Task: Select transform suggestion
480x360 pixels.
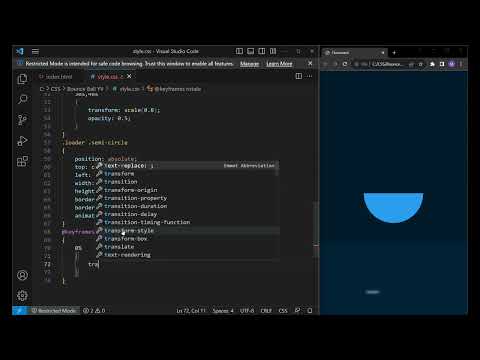Action: click(187, 174)
